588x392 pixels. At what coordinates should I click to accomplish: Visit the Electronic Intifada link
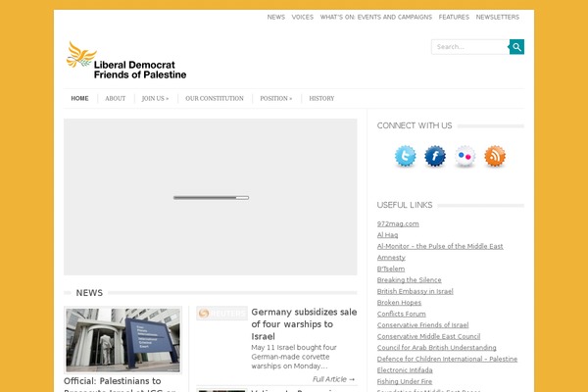pos(405,370)
